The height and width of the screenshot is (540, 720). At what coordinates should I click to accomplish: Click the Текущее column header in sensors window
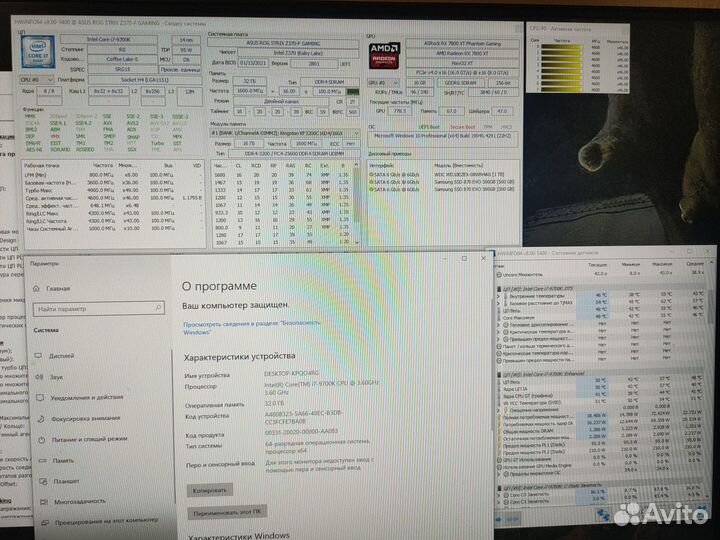[597, 265]
